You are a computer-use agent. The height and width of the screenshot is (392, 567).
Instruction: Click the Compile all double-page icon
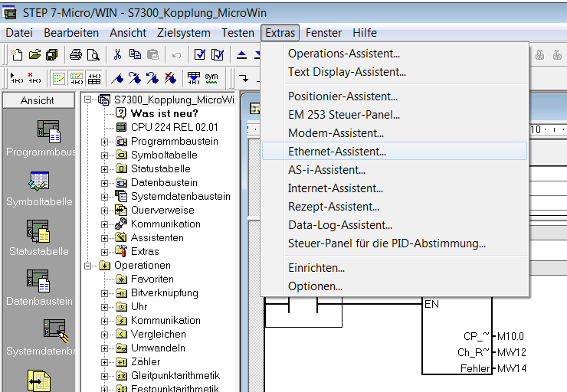(218, 55)
